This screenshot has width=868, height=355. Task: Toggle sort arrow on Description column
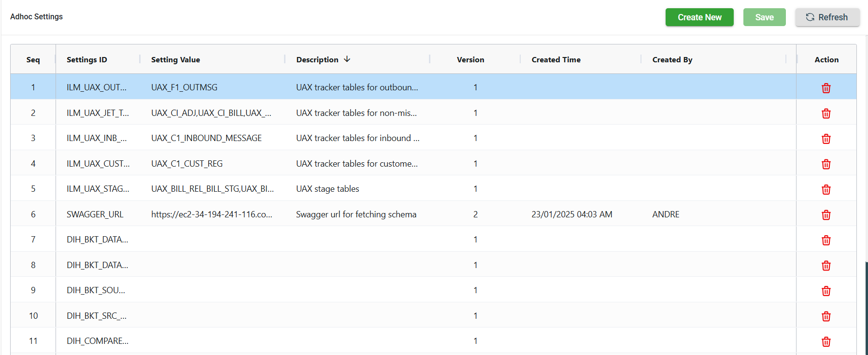click(347, 59)
